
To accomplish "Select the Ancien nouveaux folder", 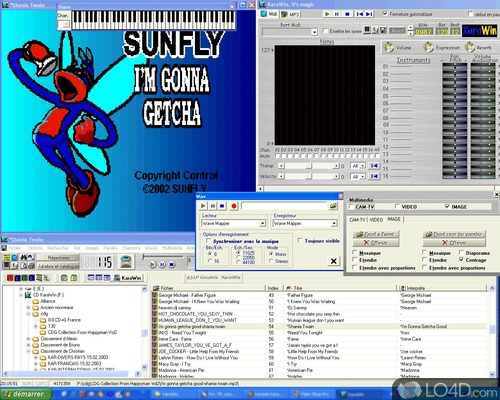I will point(56,307).
